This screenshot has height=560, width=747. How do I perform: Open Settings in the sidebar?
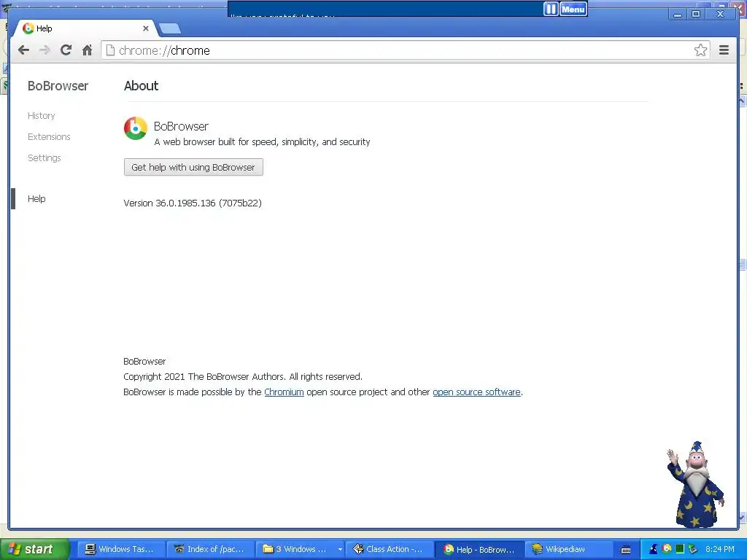tap(44, 157)
